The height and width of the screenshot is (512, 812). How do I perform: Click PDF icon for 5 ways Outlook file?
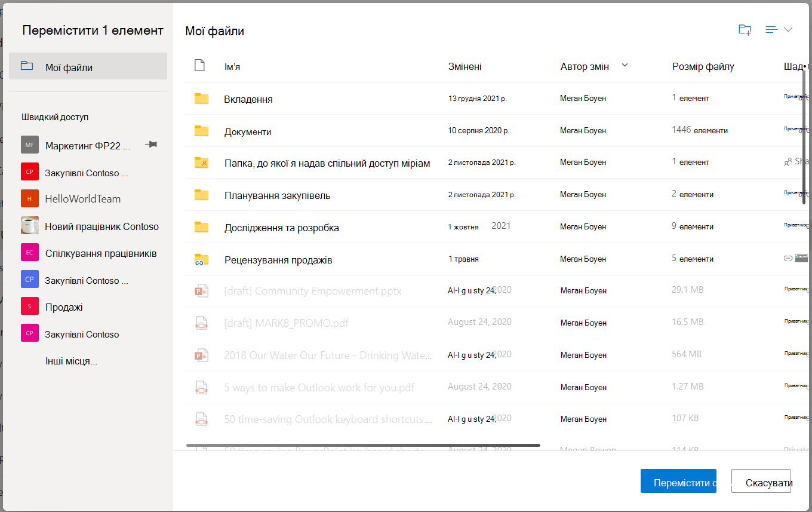pyautogui.click(x=201, y=388)
